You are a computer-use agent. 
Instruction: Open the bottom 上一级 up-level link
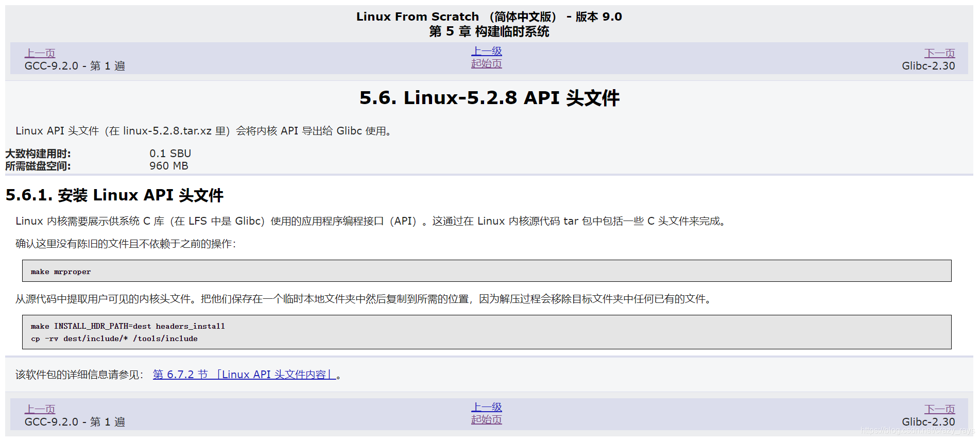[486, 407]
